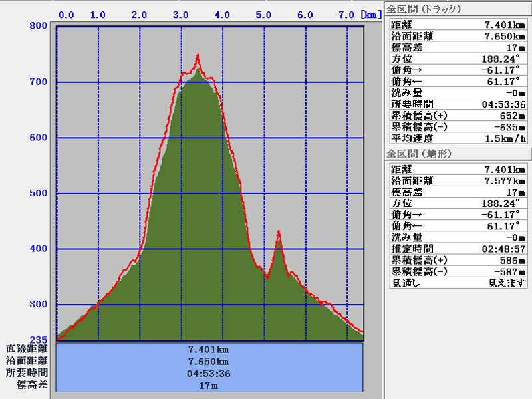532x399 pixels.
Task: Click the 沿面距離 7.577km terrain row
Action: (458, 180)
